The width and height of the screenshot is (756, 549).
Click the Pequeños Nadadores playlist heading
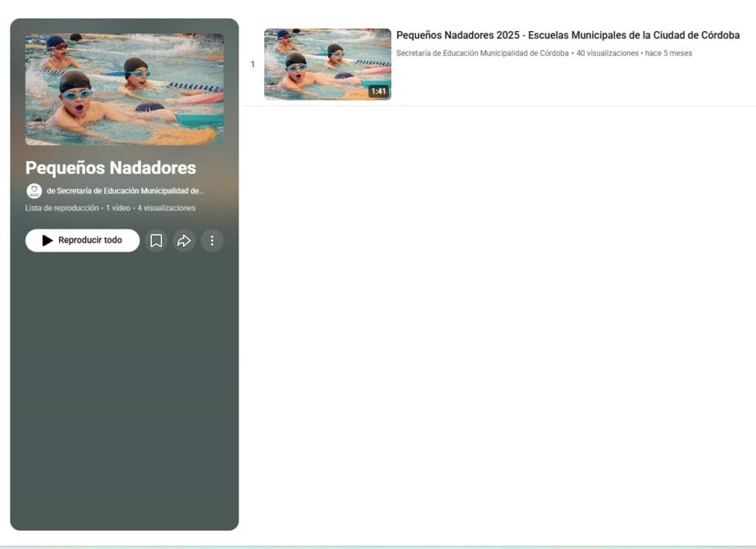click(x=111, y=168)
